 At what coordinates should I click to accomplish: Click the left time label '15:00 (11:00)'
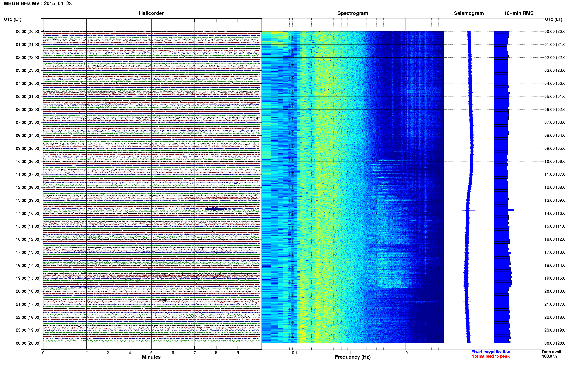28,226
